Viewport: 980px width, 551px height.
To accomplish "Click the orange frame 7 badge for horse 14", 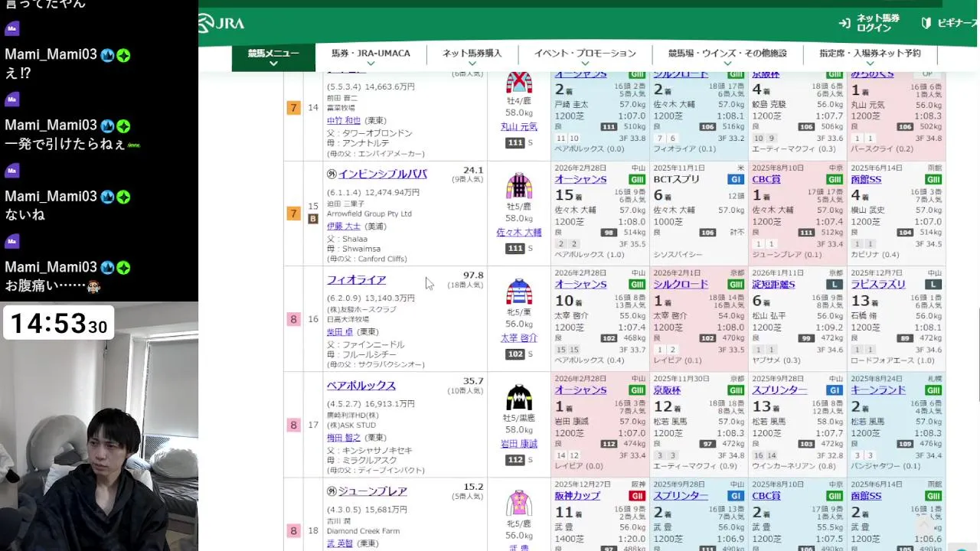I will click(293, 108).
